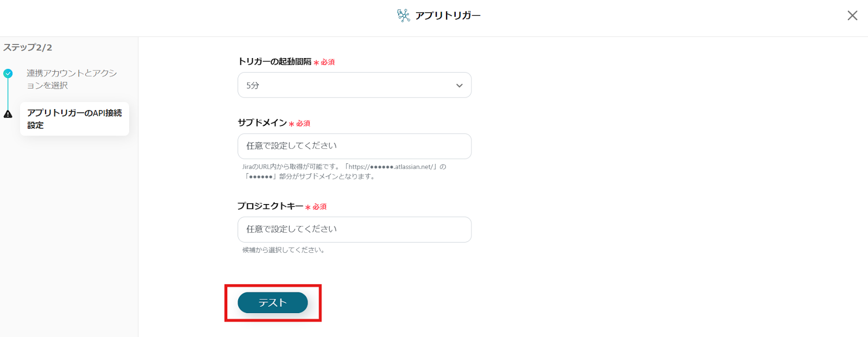Go to the 連携アカウントとアクションを選択 step
The width and height of the screenshot is (868, 337).
click(72, 79)
